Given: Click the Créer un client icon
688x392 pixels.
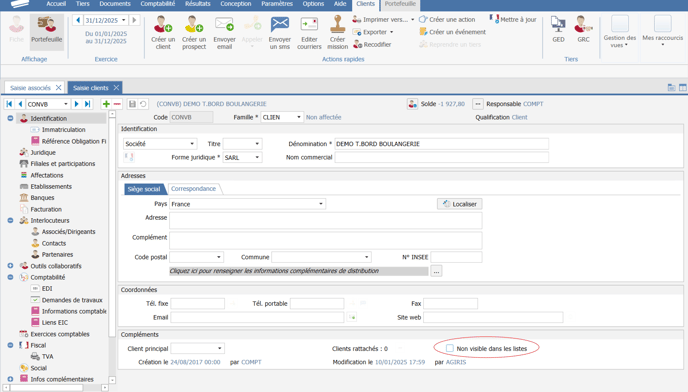Looking at the screenshot, I should (x=163, y=24).
